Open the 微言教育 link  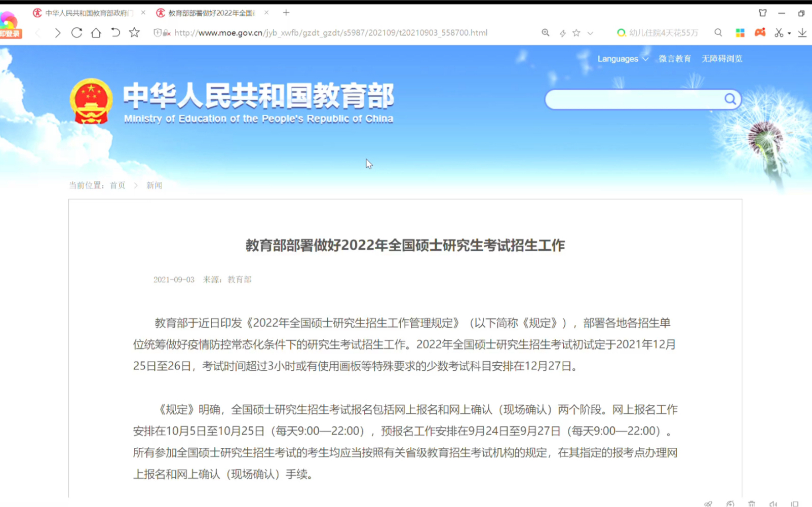point(675,59)
